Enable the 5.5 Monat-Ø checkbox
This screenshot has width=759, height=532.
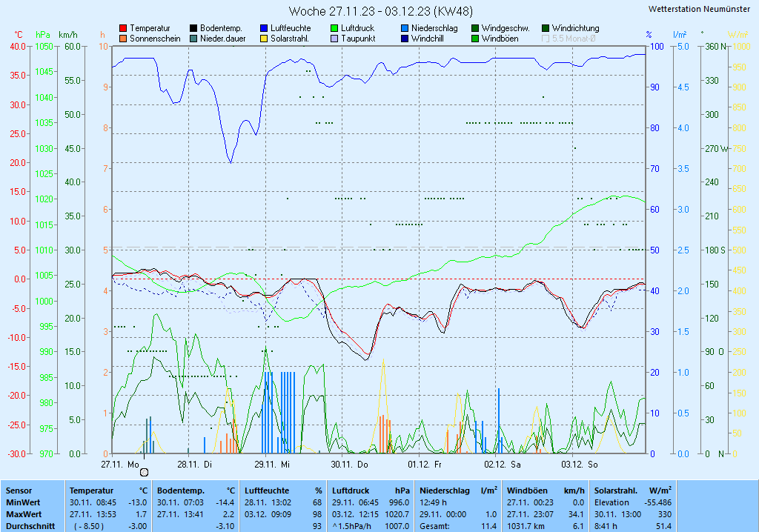click(x=546, y=39)
